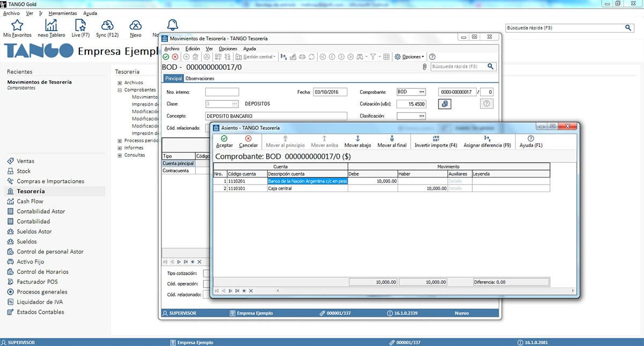644x346 pixels.
Task: Accept the Asiento entry
Action: [224, 142]
